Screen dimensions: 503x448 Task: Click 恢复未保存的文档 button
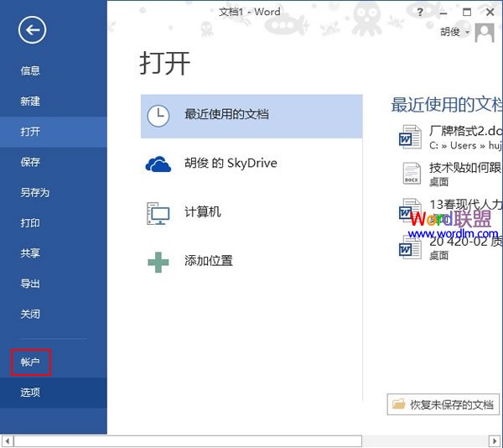tap(443, 404)
